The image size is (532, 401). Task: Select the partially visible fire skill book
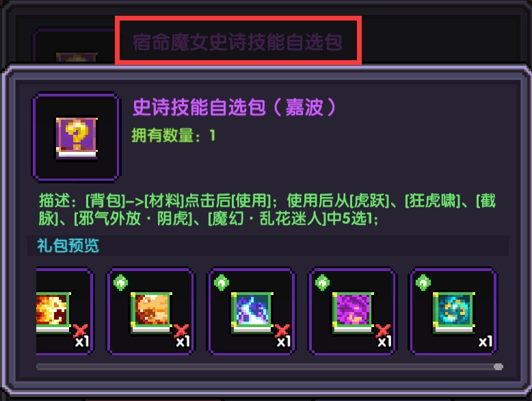click(53, 312)
